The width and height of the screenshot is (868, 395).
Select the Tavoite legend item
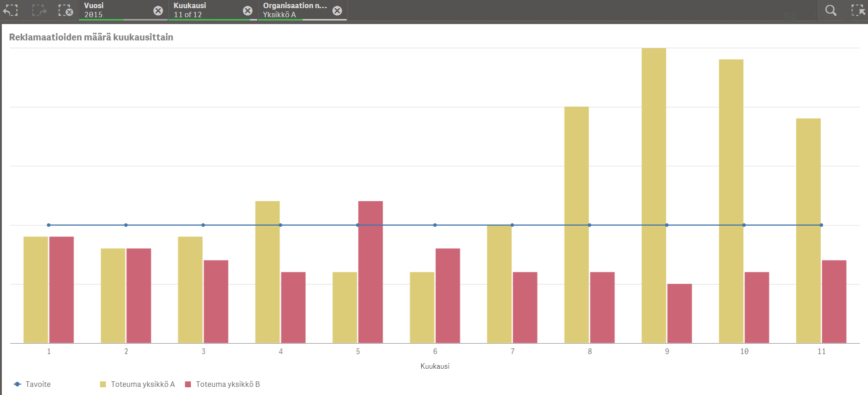click(32, 384)
